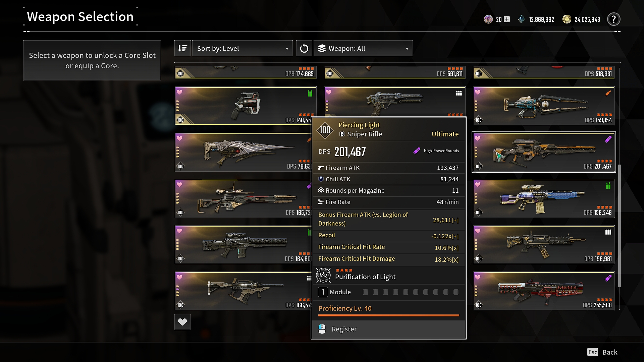Select the blue rifle with DPS 158,248
Viewport: 644px width, 362px height.
coord(544,198)
